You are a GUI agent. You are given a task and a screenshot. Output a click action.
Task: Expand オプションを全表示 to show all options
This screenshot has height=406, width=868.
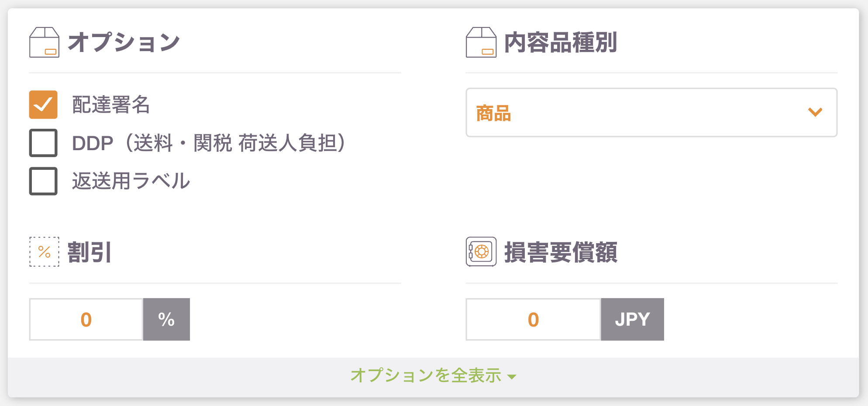point(433,375)
